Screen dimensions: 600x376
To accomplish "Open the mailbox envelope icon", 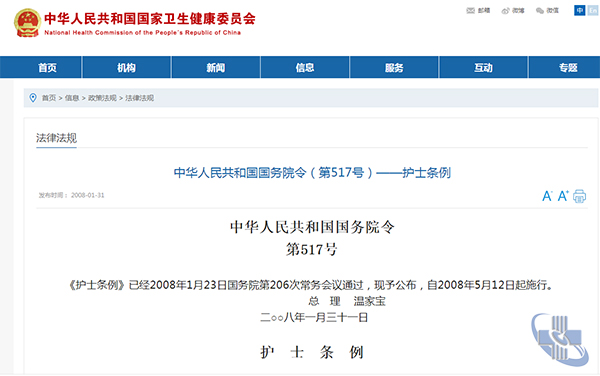I will (470, 11).
